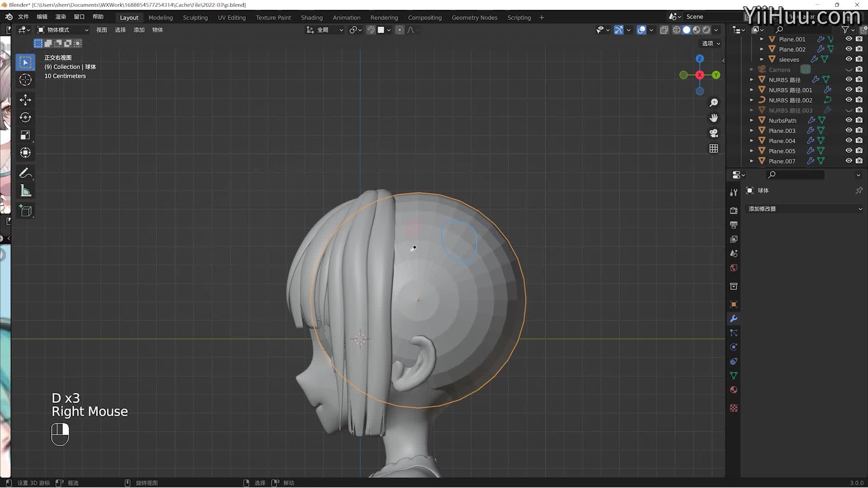Activate the Annotate tool
The height and width of the screenshot is (488, 868).
tap(25, 173)
